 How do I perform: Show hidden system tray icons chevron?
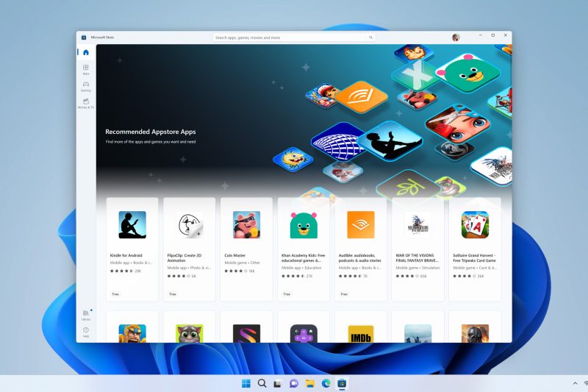click(575, 383)
